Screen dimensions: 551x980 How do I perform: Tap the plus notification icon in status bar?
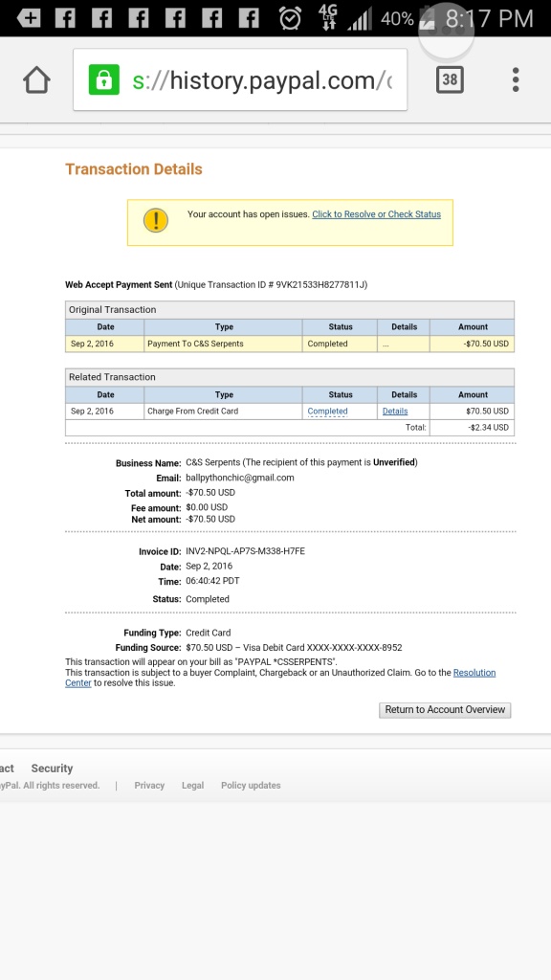click(28, 18)
